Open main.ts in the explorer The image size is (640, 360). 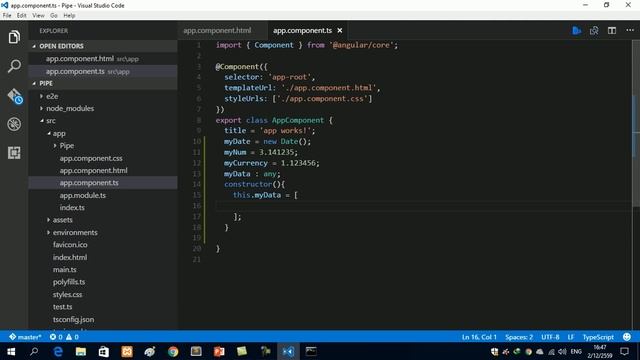point(64,270)
